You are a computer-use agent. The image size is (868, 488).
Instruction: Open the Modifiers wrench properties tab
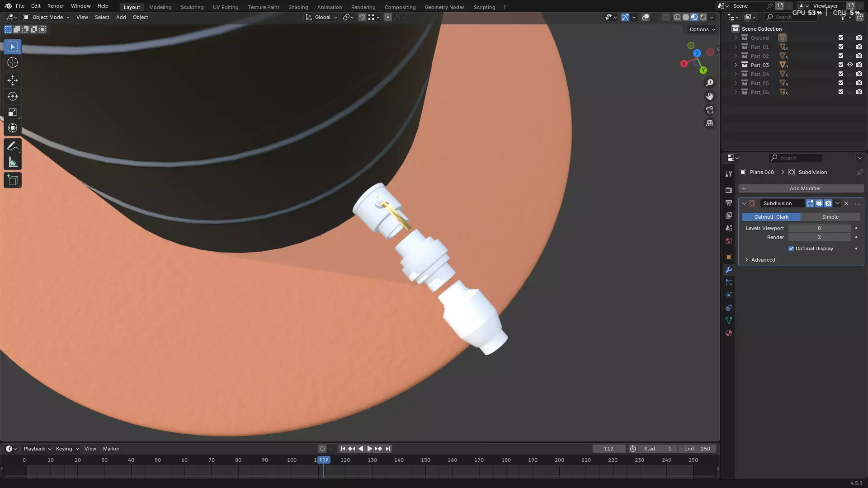[x=728, y=270]
